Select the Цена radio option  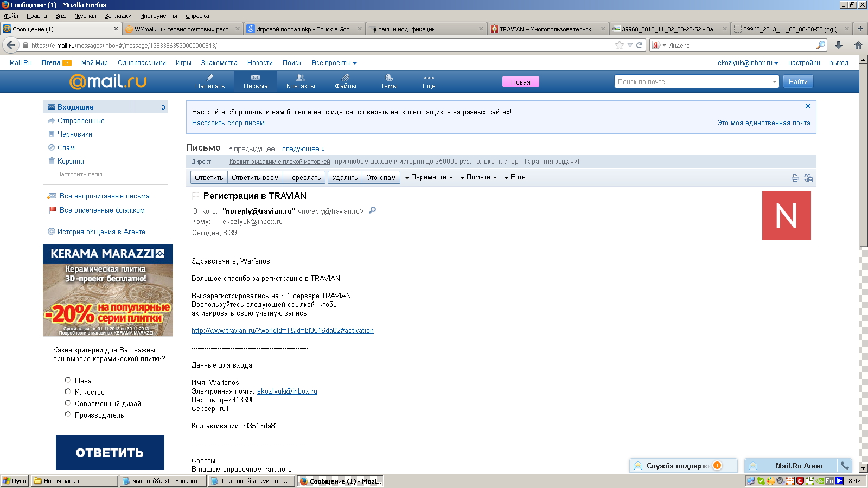pyautogui.click(x=68, y=380)
